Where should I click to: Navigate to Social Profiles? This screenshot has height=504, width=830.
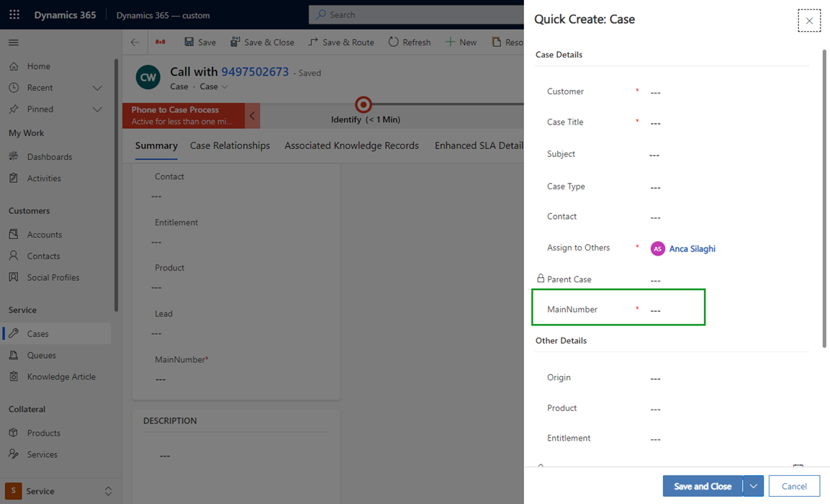[x=52, y=277]
